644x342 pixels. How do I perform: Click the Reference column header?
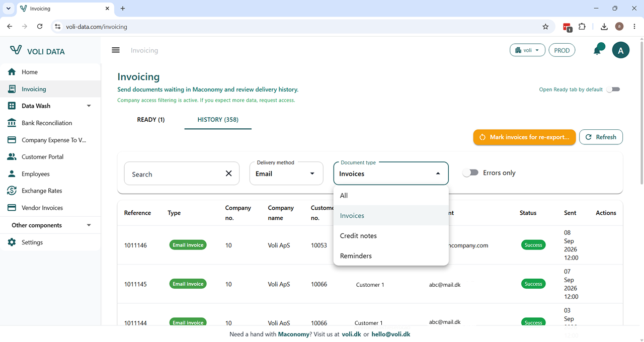point(137,213)
